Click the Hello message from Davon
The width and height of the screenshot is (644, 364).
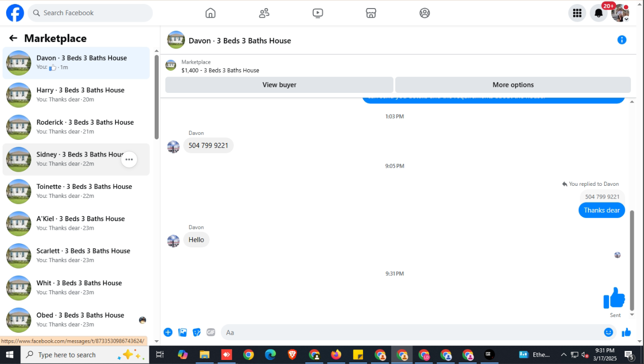click(196, 240)
